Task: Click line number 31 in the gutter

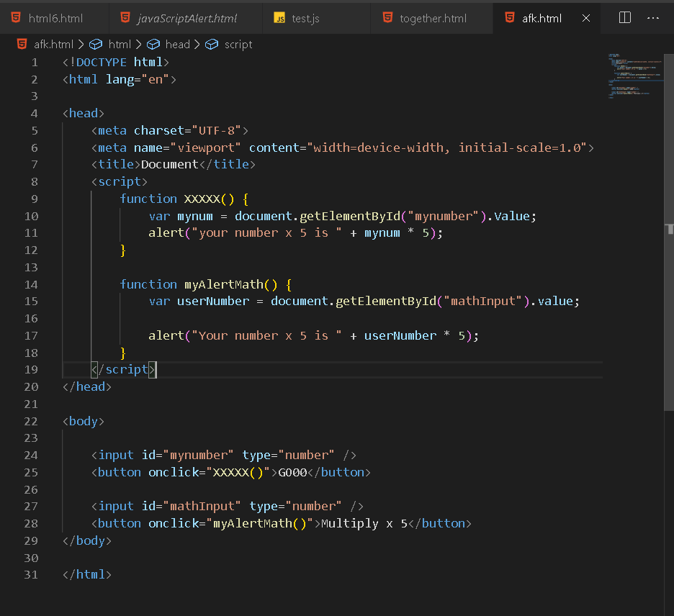Action: (x=31, y=574)
